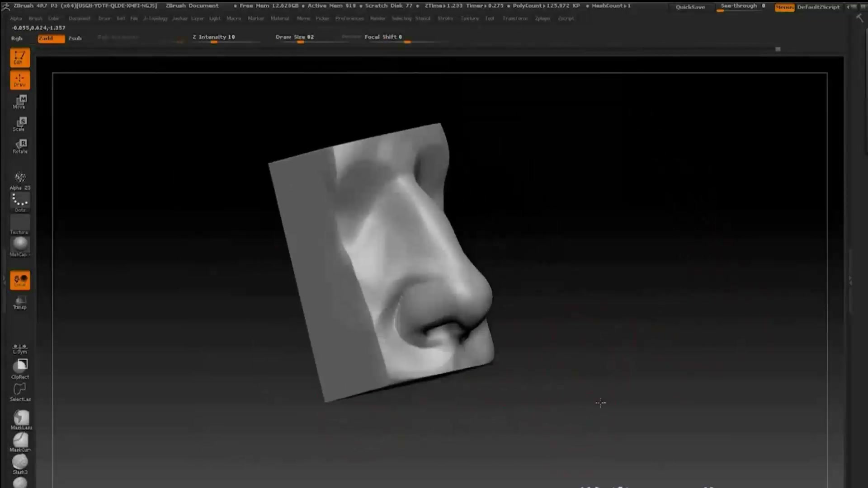Open the Alpha 23 selector

pos(19,178)
